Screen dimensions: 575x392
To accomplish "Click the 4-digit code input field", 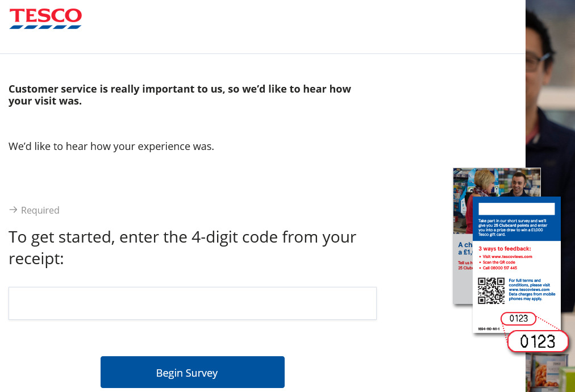I will (192, 303).
